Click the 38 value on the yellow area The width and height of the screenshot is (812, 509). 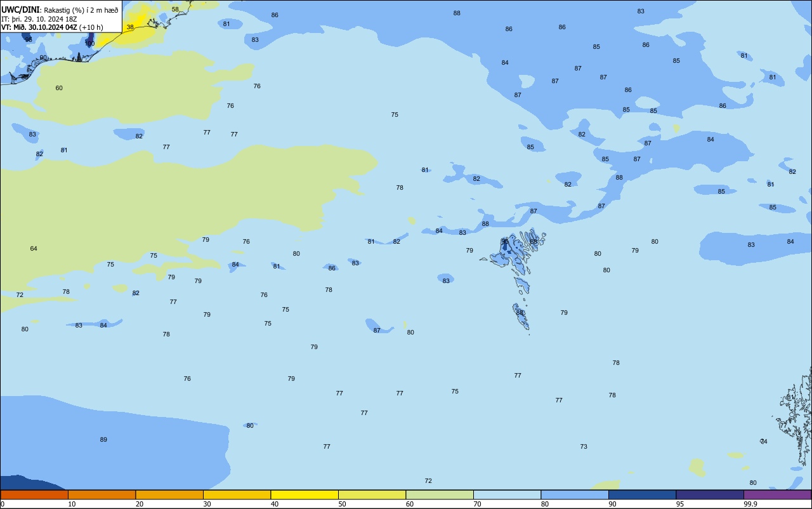(130, 27)
